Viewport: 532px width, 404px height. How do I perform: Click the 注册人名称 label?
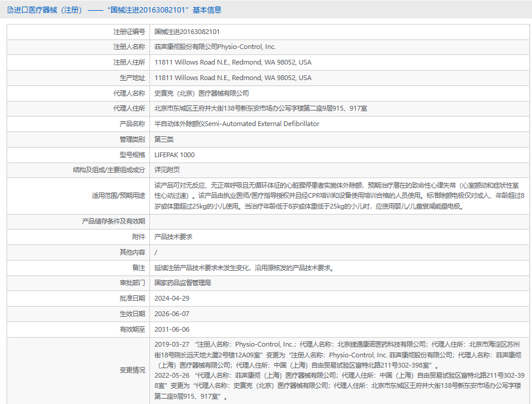tap(129, 47)
